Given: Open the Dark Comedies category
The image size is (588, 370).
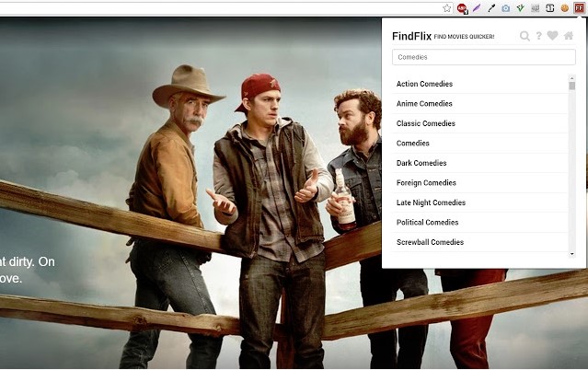Looking at the screenshot, I should (480, 163).
